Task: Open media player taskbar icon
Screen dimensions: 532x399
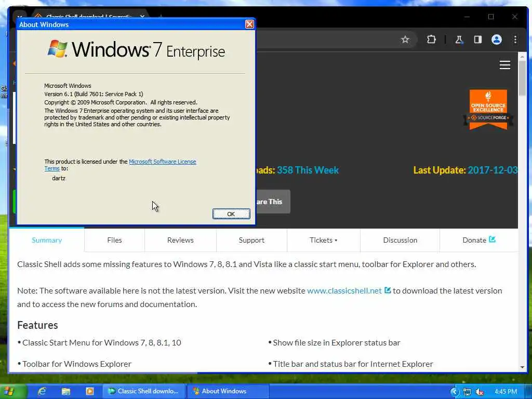Action: [x=89, y=391]
